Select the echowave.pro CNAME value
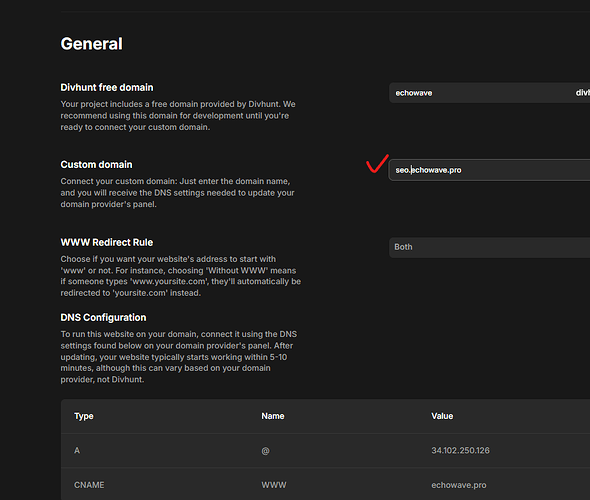Viewport: 590px width, 500px height. pos(459,485)
